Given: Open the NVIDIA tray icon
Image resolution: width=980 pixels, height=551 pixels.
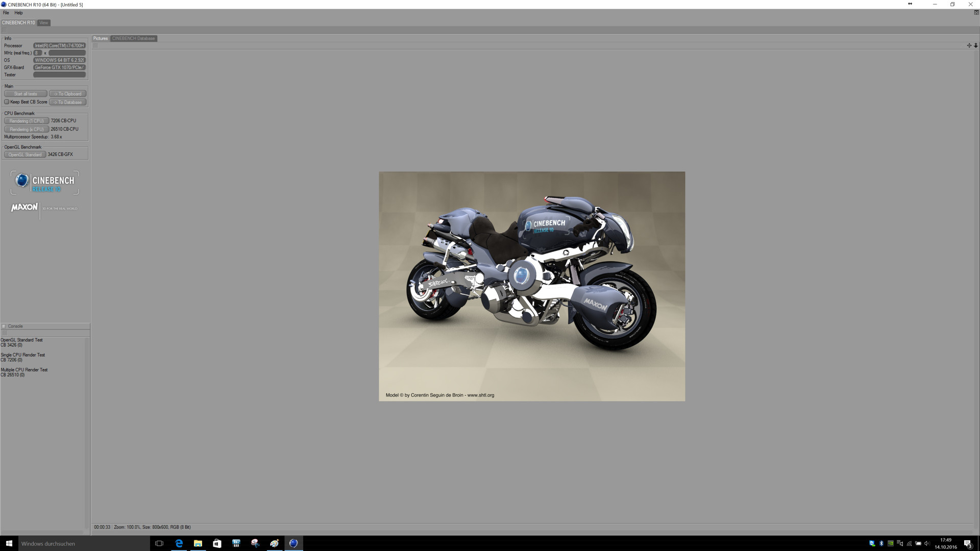Looking at the screenshot, I should 891,543.
